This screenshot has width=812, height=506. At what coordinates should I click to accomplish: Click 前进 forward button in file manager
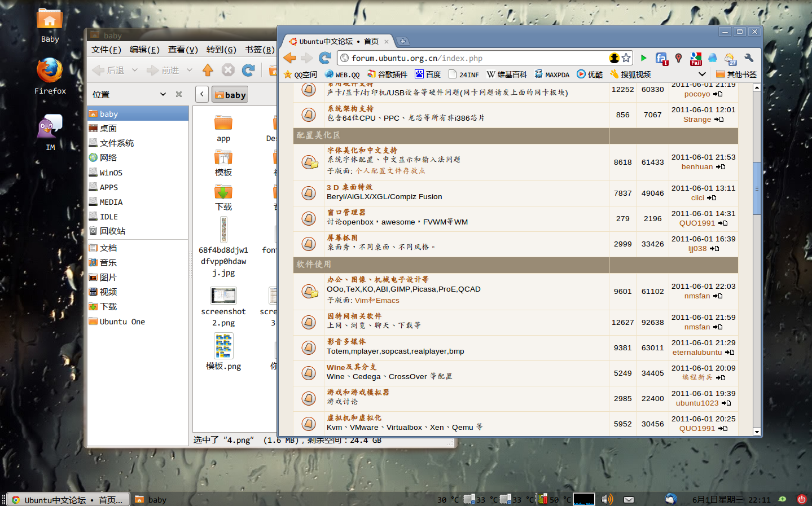click(x=163, y=70)
